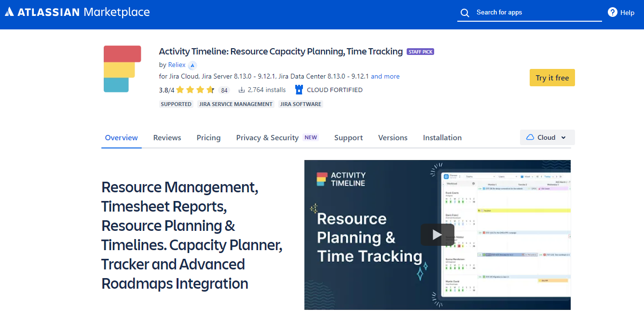Switch to the Reviews tab

click(167, 137)
